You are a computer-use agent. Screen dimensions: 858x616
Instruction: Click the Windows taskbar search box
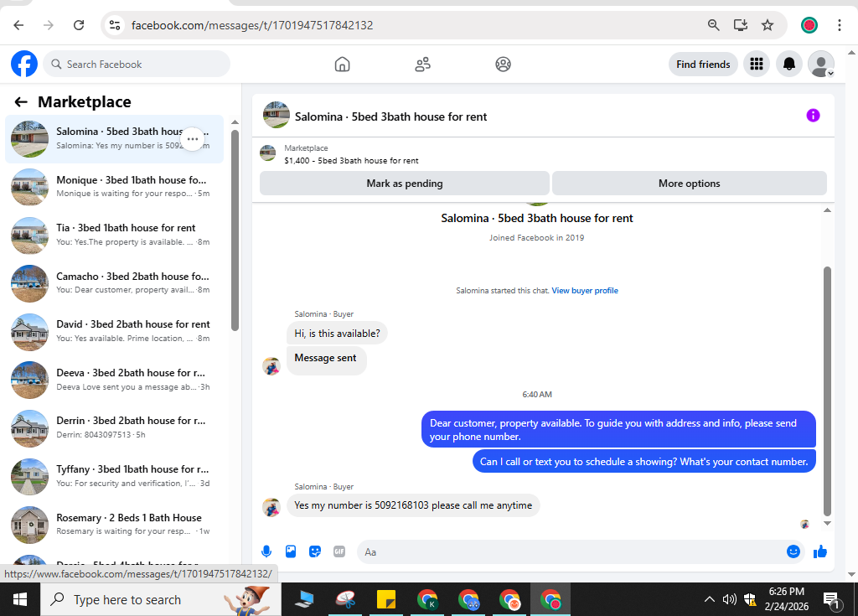161,599
